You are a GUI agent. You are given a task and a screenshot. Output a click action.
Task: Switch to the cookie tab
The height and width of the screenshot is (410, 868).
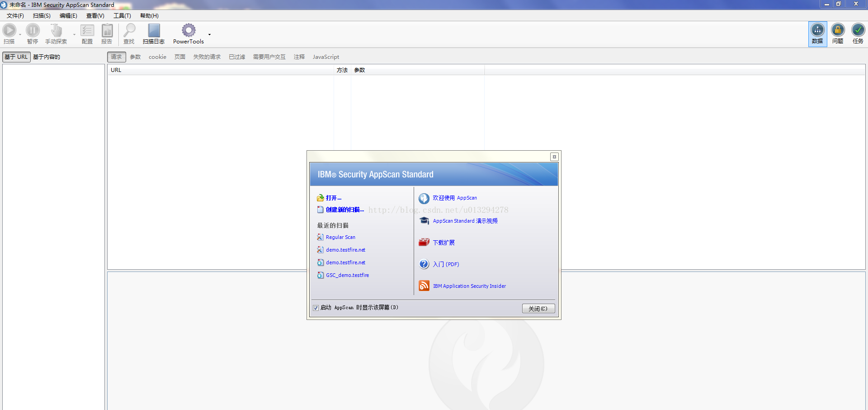pos(157,57)
